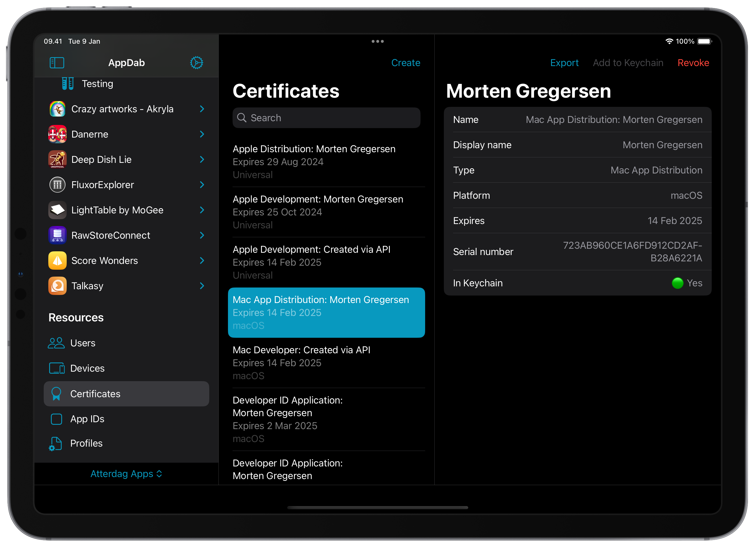Open the Users icon under Resources

pyautogui.click(x=56, y=343)
